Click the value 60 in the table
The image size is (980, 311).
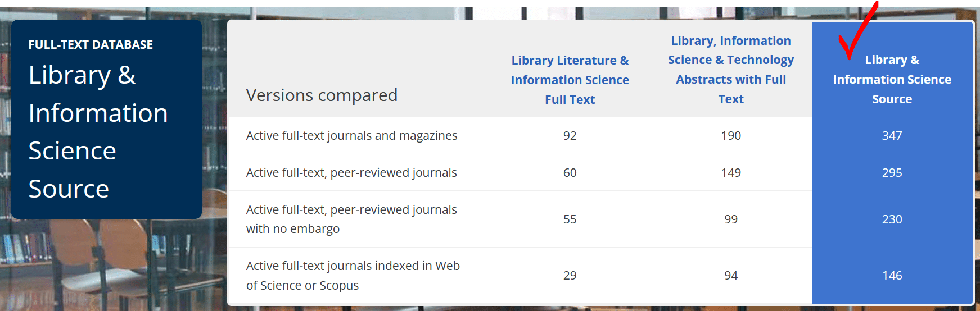pyautogui.click(x=570, y=173)
